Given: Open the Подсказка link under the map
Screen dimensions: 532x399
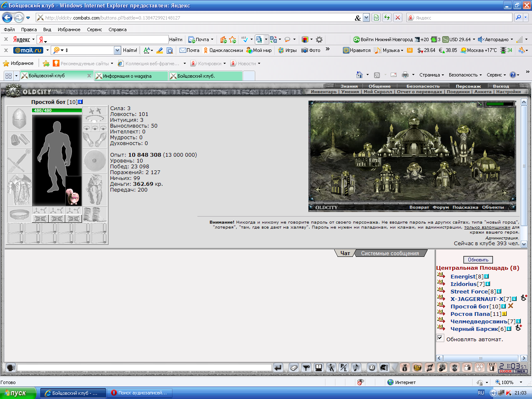Looking at the screenshot, I should pos(465,207).
